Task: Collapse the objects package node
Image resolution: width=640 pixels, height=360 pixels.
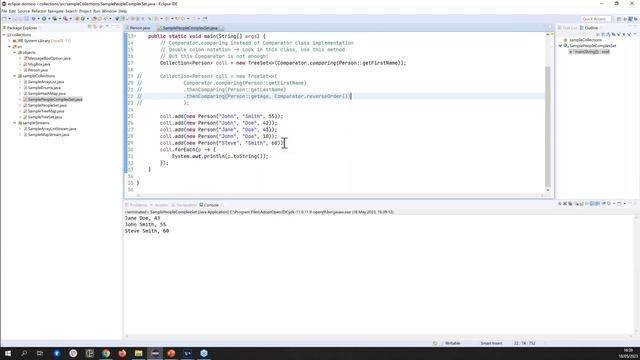Action: point(15,53)
